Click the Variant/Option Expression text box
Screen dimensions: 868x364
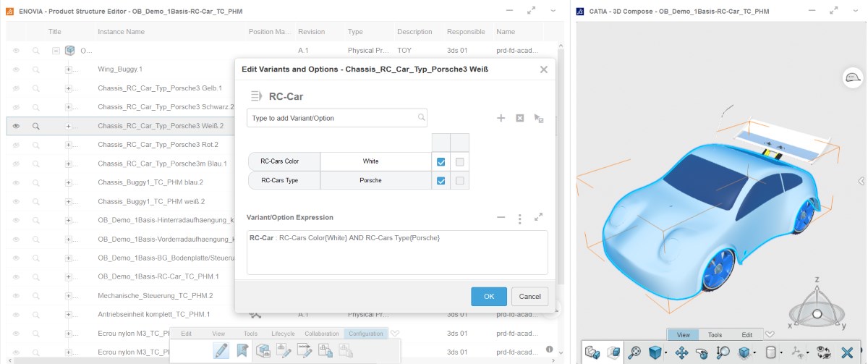397,253
